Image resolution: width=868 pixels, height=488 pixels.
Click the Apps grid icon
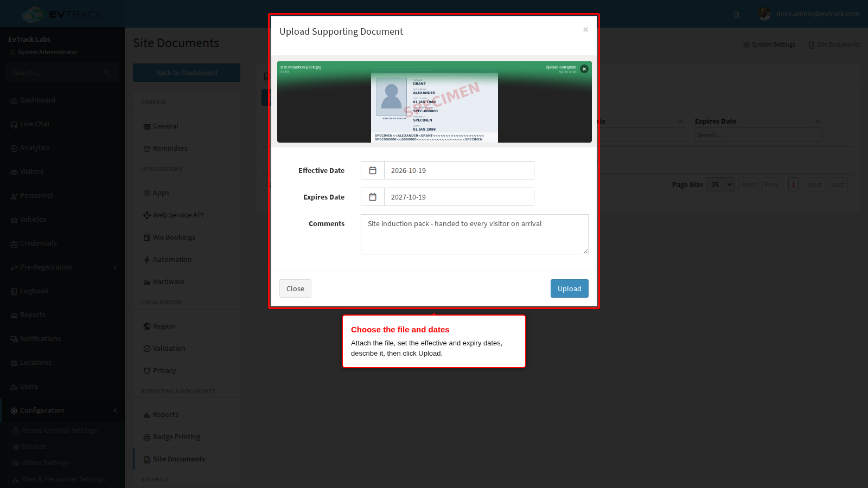point(147,193)
